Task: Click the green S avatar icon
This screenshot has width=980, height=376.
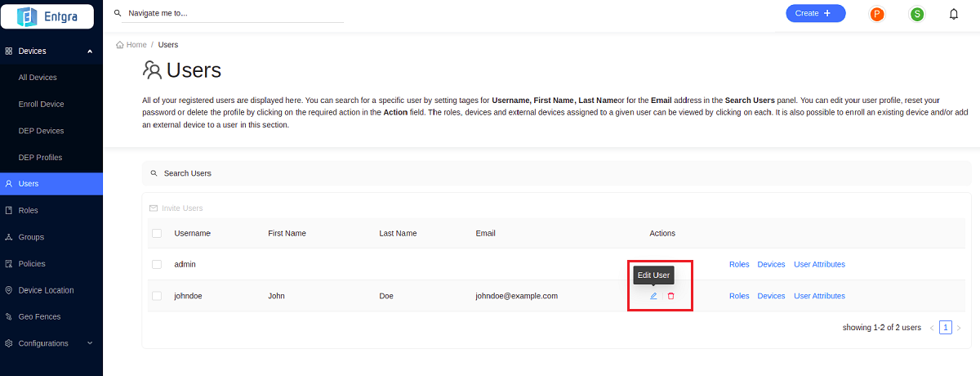Action: coord(917,14)
